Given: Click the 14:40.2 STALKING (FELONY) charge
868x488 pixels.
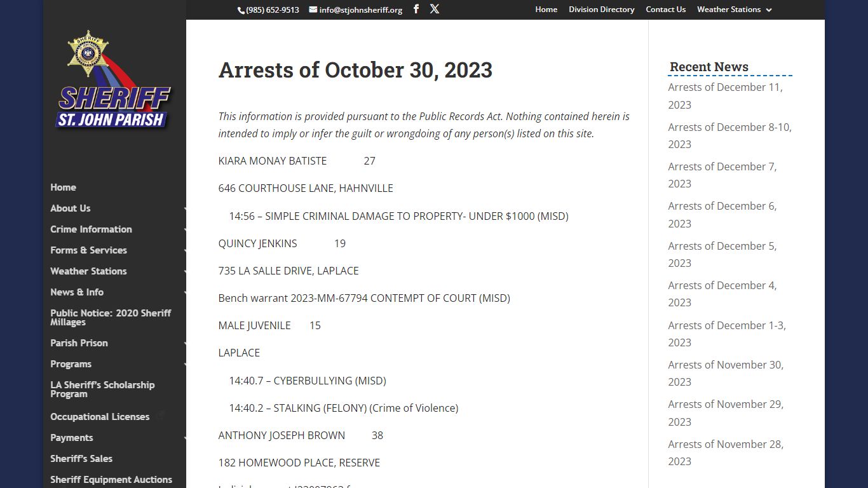Looking at the screenshot, I should [x=343, y=408].
